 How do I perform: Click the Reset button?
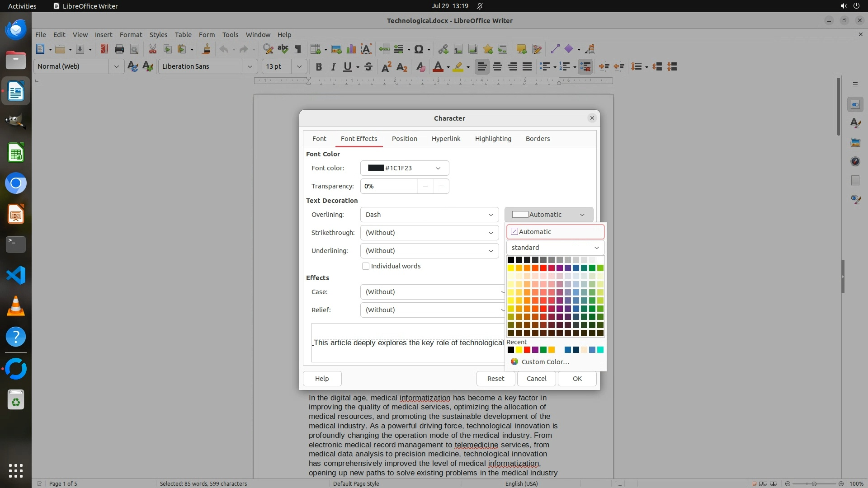click(495, 379)
